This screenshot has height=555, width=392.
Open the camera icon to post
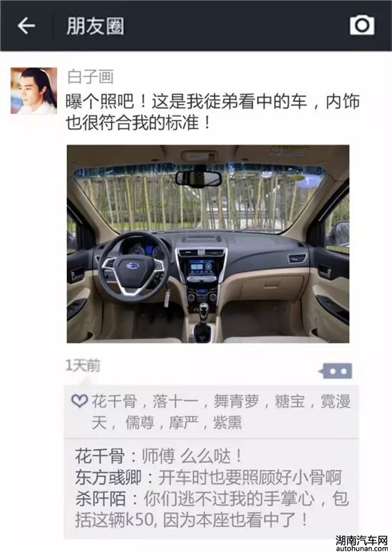(x=362, y=25)
